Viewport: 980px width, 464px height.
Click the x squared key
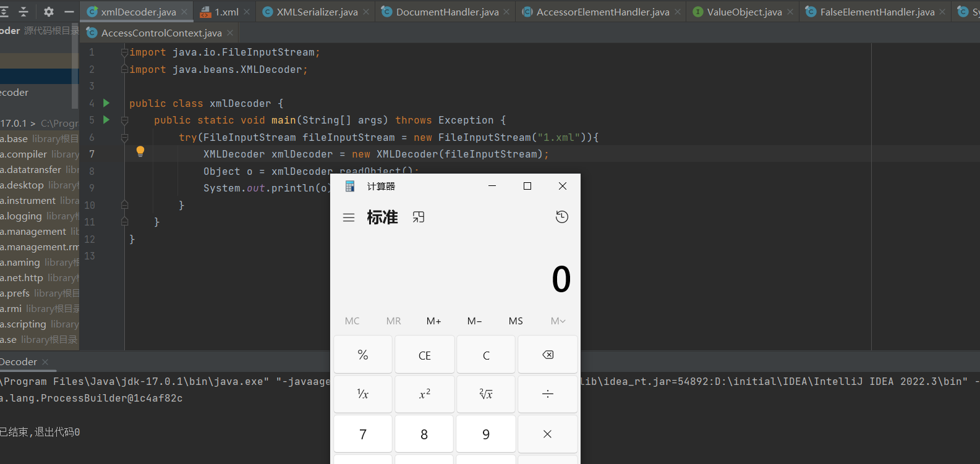(425, 394)
